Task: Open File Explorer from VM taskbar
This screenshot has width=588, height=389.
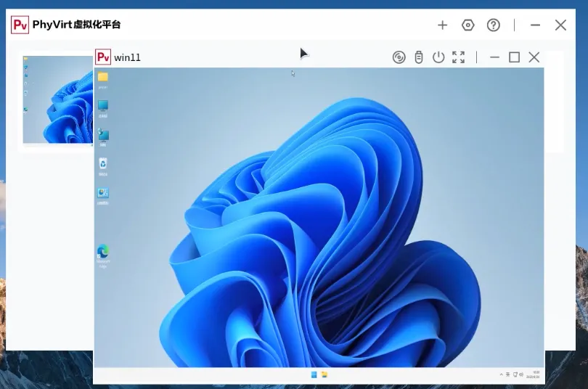Action: (324, 374)
